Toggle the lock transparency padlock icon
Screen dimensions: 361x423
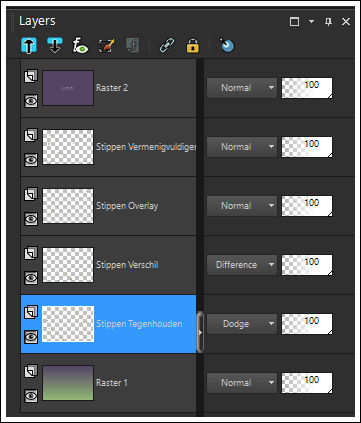click(193, 45)
